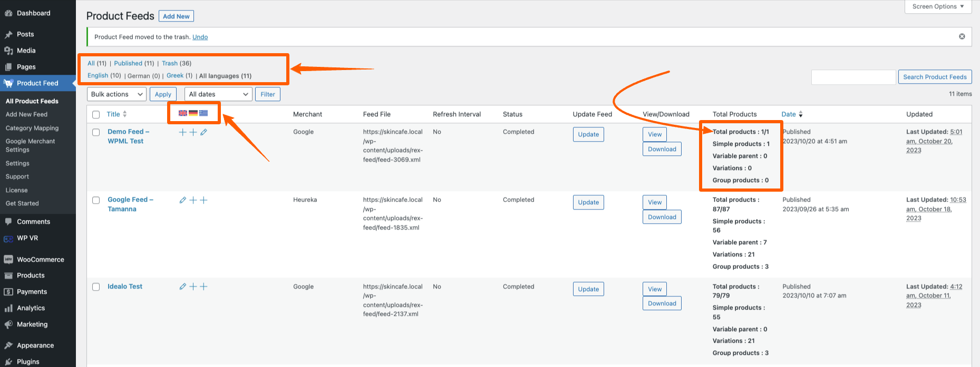Click the Payments icon in the sidebar
The image size is (980, 367).
pyautogui.click(x=8, y=292)
